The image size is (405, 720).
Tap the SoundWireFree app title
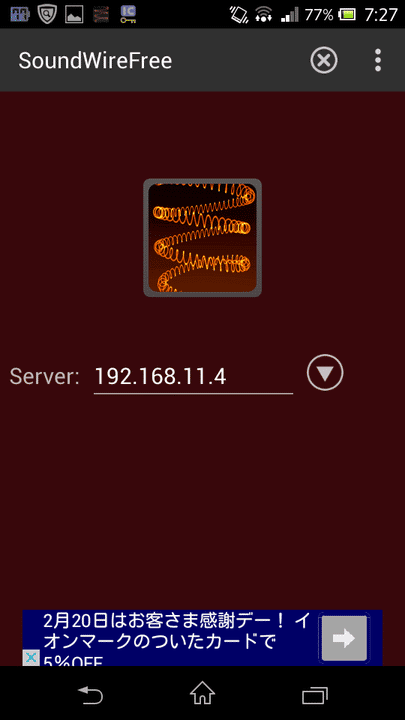coord(95,61)
